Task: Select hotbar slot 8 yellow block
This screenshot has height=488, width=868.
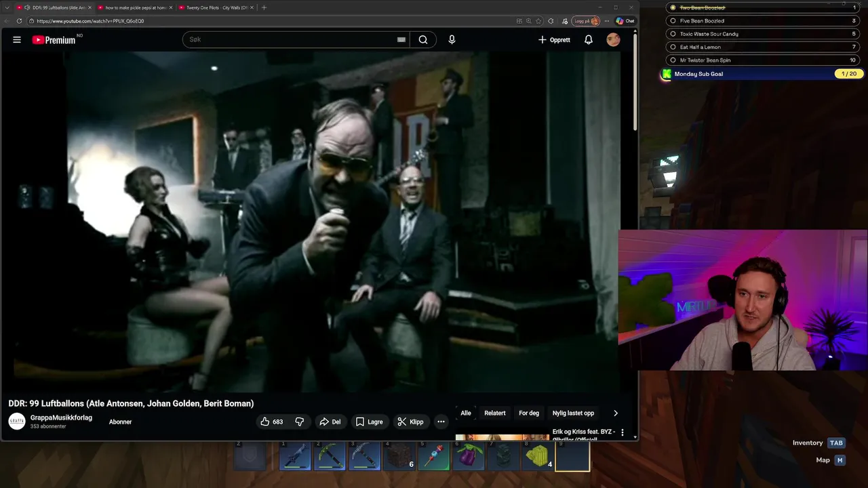Action: point(538,456)
